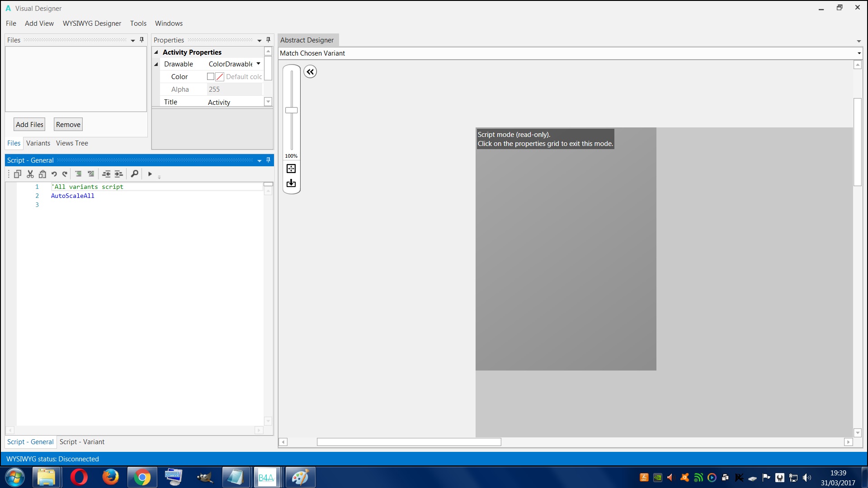Open the Windows menu
The image size is (868, 488).
(x=169, y=23)
